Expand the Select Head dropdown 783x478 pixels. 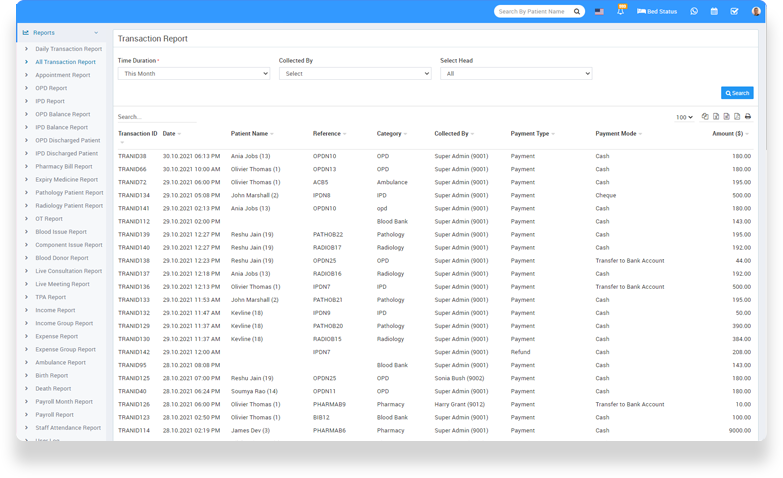(516, 74)
